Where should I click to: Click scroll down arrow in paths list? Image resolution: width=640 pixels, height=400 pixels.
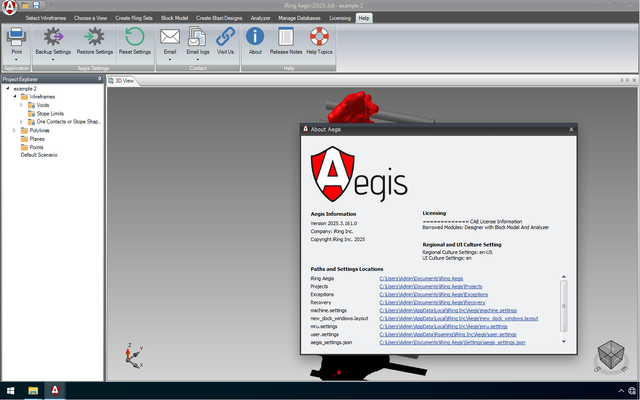click(x=564, y=342)
